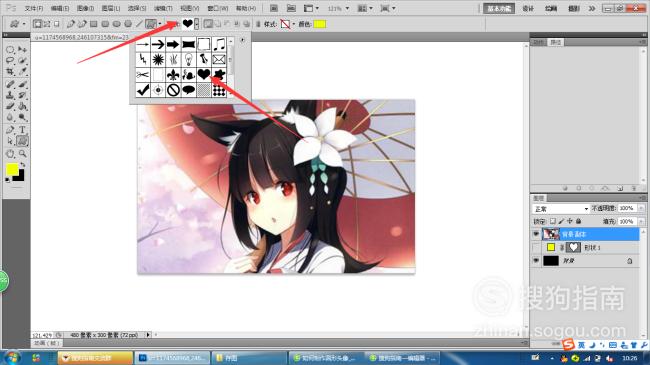Select the Move tool
The width and height of the screenshot is (650, 365).
click(22, 50)
